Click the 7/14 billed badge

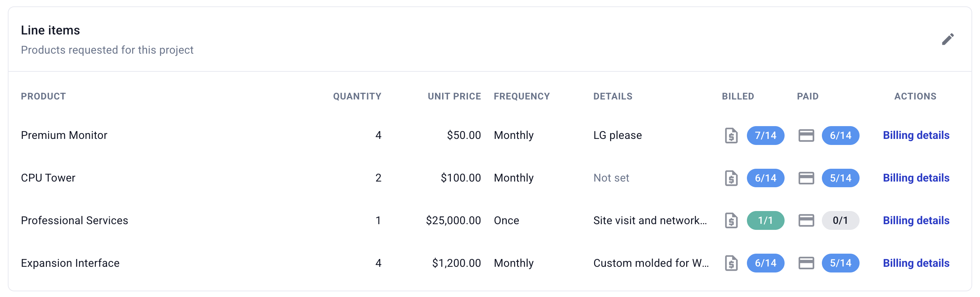[765, 135]
